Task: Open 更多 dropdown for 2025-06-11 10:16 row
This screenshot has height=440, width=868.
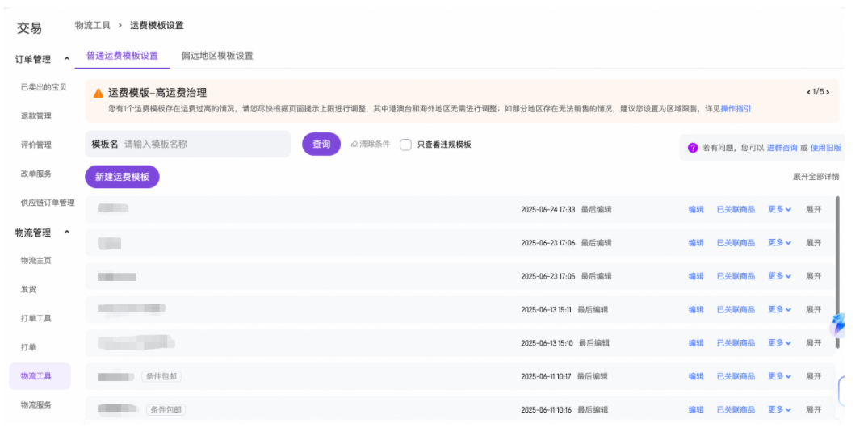Action: [x=779, y=409]
